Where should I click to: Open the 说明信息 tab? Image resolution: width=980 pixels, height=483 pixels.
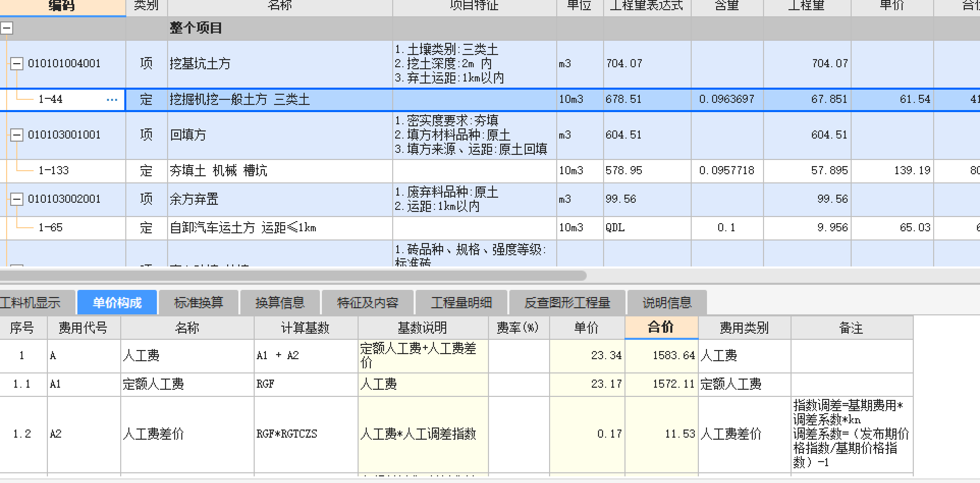click(x=666, y=302)
